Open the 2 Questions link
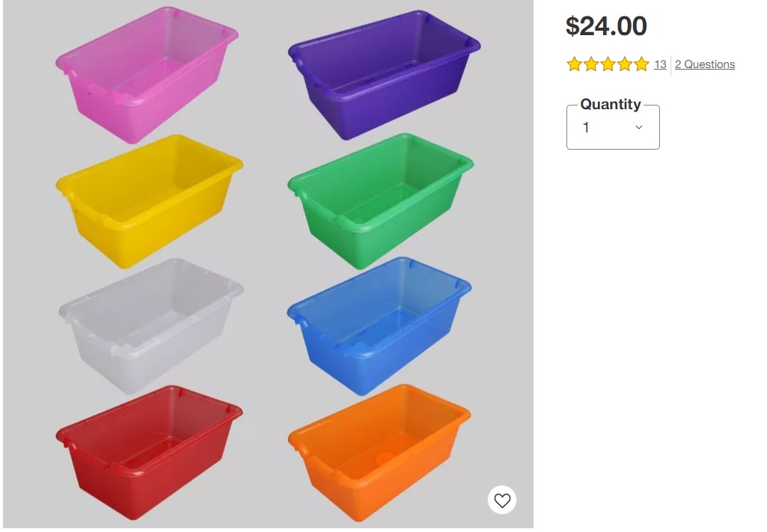The height and width of the screenshot is (532, 767). coord(705,64)
